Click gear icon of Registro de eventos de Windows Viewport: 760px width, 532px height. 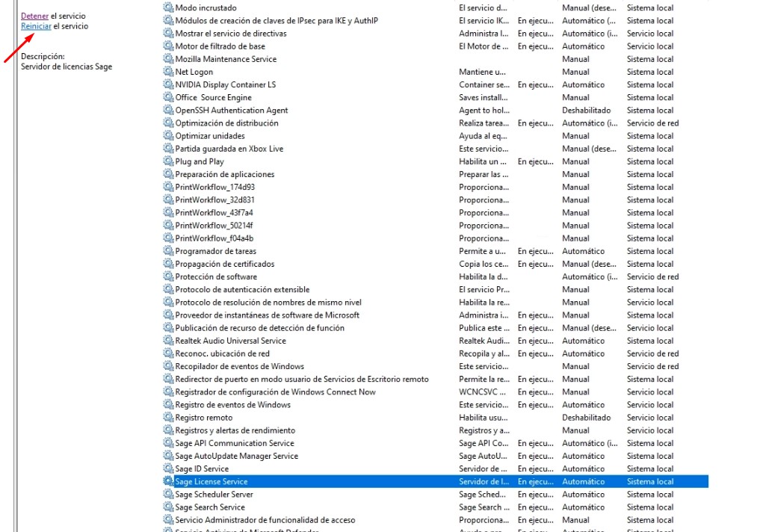click(167, 404)
